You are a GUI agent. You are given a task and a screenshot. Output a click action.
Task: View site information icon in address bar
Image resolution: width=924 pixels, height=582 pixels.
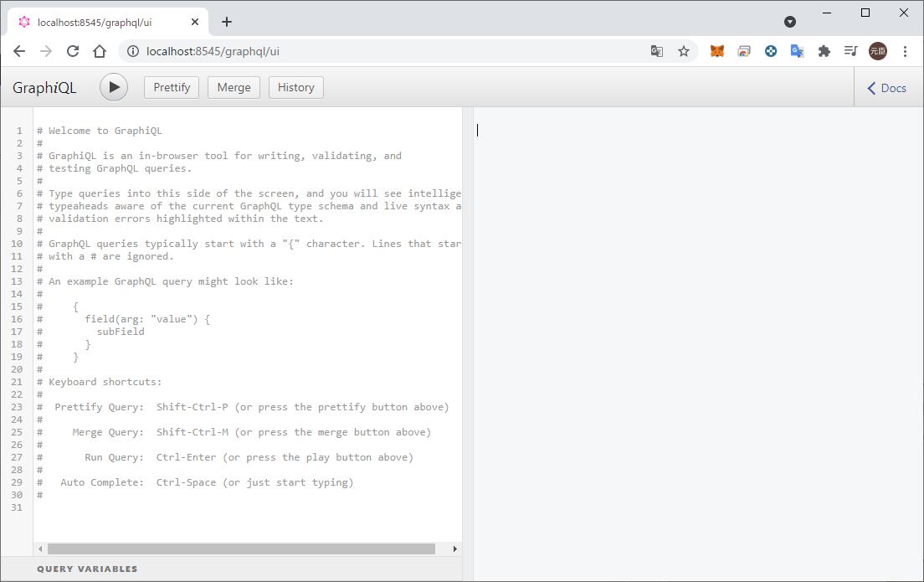(x=133, y=51)
